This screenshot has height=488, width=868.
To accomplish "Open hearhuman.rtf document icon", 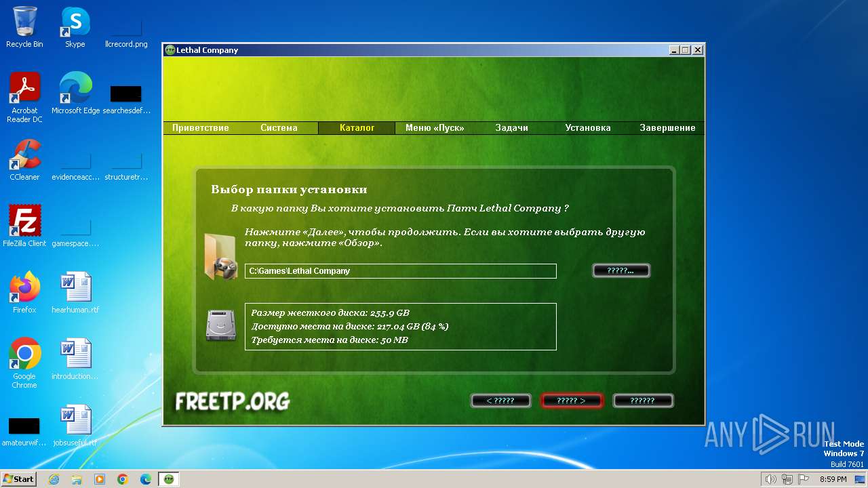I will point(75,293).
